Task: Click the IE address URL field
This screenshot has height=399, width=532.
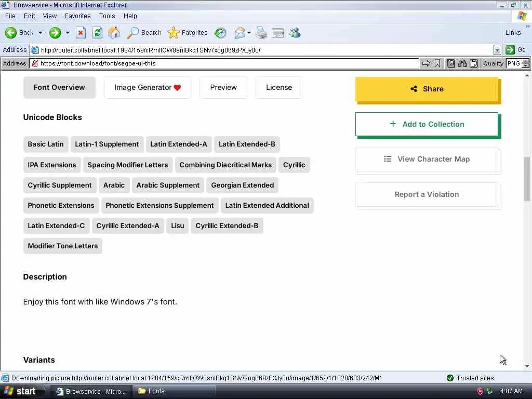Action: (x=261, y=50)
